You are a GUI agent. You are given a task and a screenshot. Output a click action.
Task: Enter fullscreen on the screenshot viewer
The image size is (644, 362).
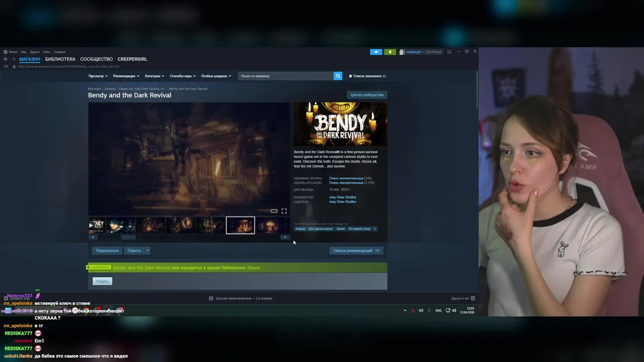[284, 211]
